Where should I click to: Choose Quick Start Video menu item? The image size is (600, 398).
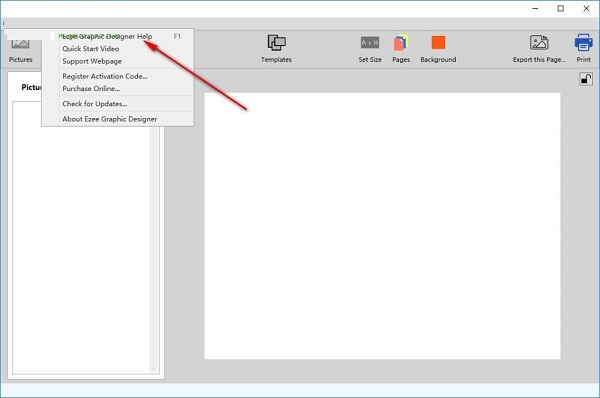pyautogui.click(x=117, y=49)
